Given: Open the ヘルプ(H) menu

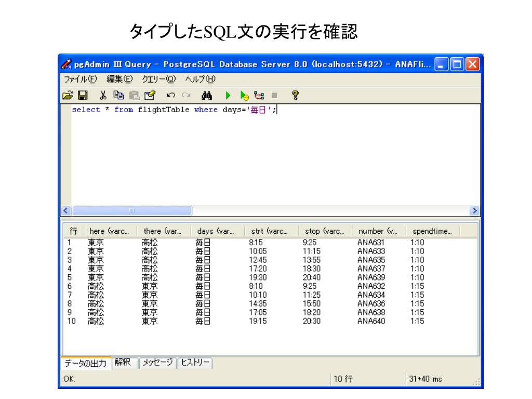Looking at the screenshot, I should pyautogui.click(x=200, y=79).
